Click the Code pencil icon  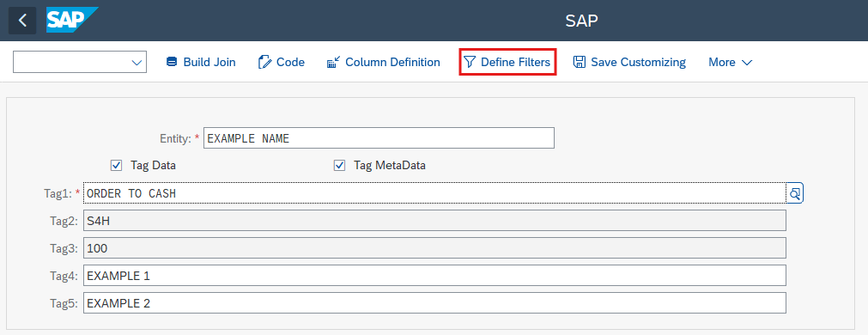coord(264,62)
